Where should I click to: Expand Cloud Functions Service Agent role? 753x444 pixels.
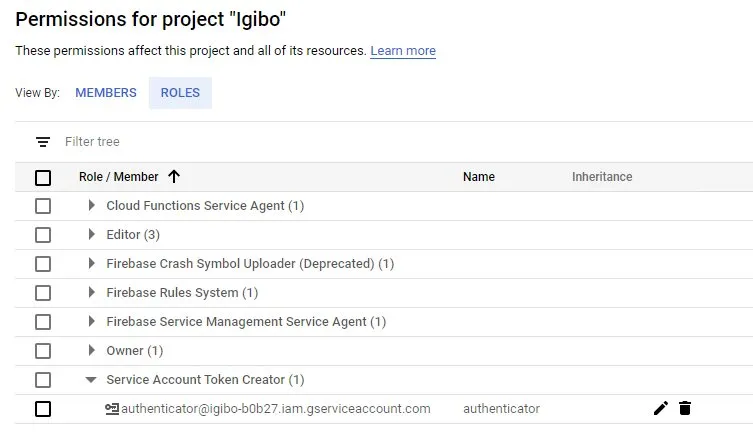[92, 206]
